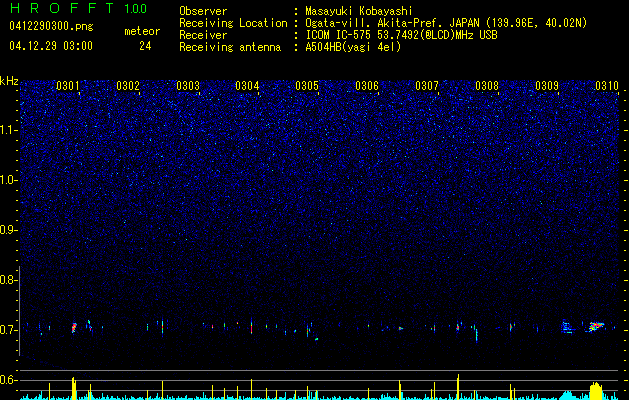Viewport: 629px width, 400px height.
Task: Click the 0310 time marker
Action: [607, 86]
